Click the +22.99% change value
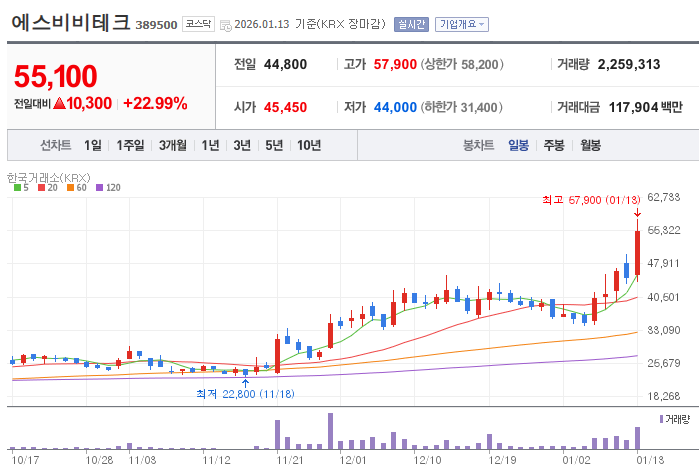The width and height of the screenshot is (699, 473). [155, 103]
